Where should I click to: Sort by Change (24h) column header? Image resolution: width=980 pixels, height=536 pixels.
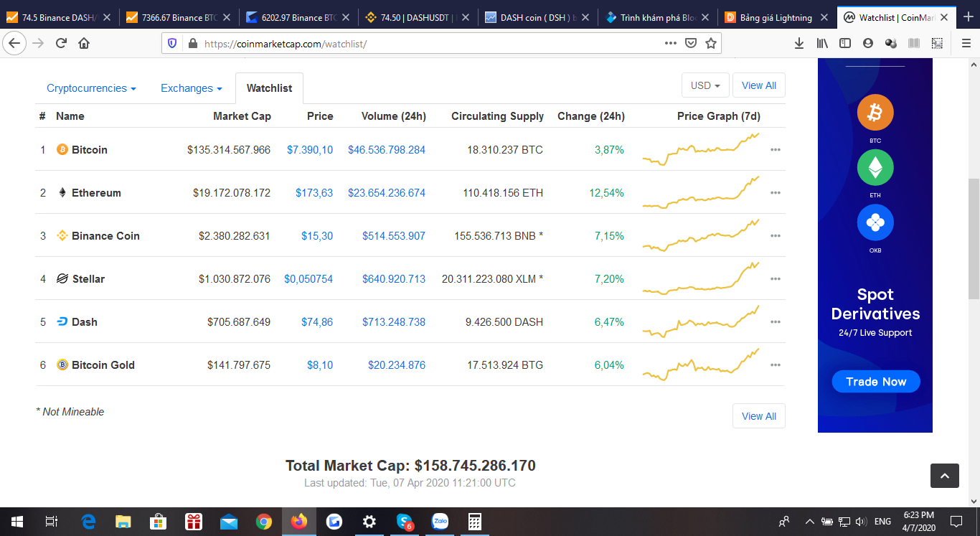[591, 116]
